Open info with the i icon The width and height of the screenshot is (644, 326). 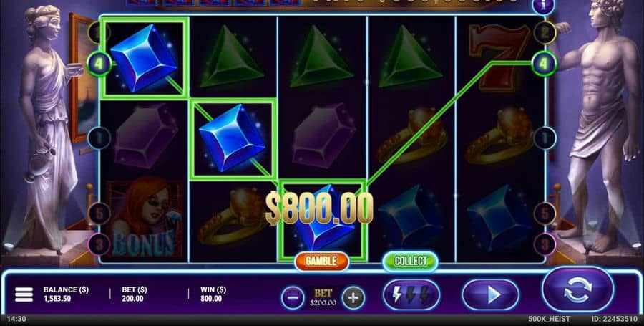tap(543, 6)
